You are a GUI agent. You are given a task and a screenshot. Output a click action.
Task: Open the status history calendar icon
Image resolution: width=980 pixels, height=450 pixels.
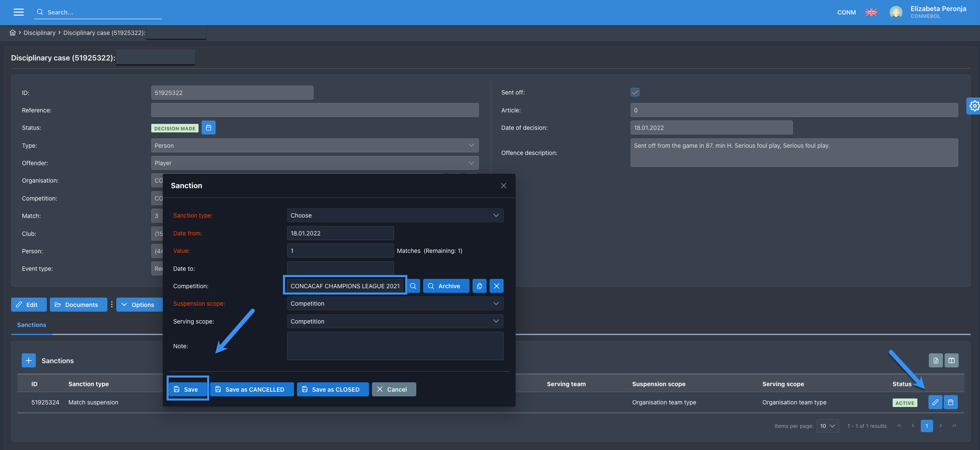point(208,128)
